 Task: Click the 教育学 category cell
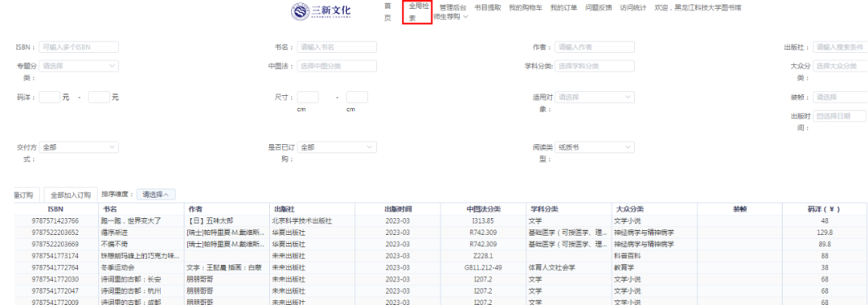pos(624,267)
